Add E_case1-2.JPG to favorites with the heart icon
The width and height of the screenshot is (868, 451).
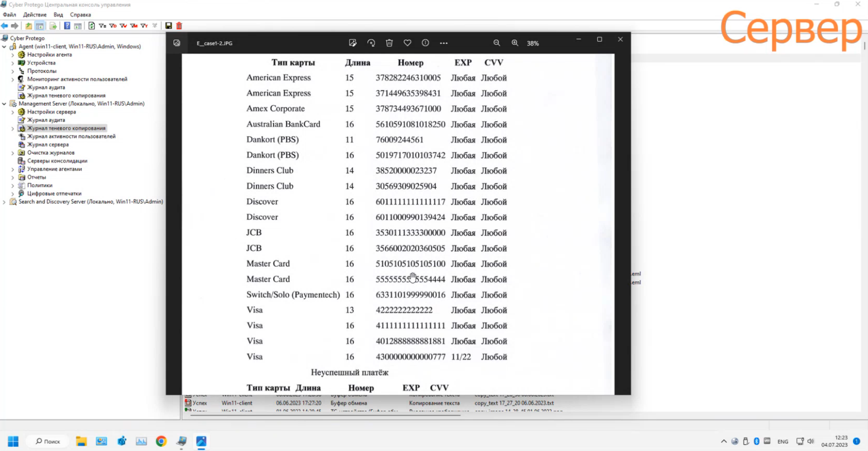pyautogui.click(x=407, y=43)
